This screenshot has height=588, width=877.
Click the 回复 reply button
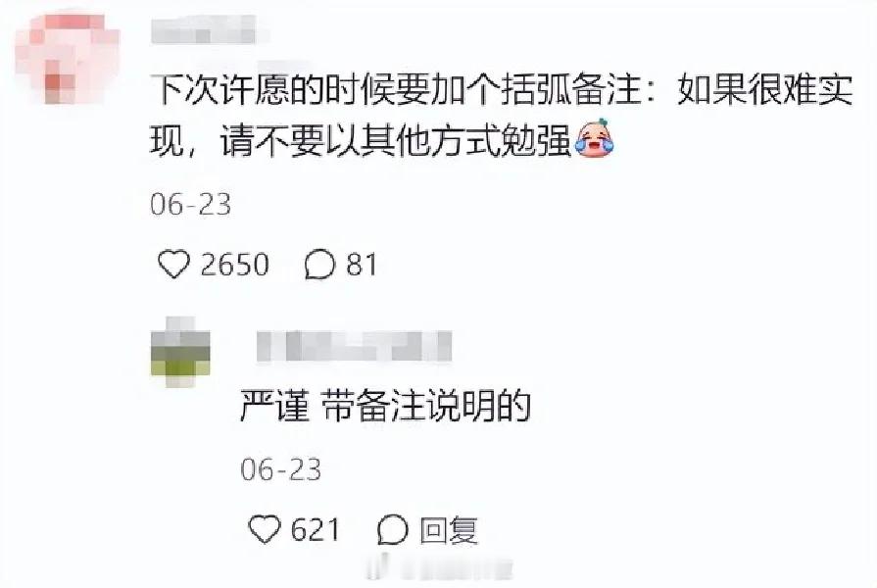click(449, 530)
